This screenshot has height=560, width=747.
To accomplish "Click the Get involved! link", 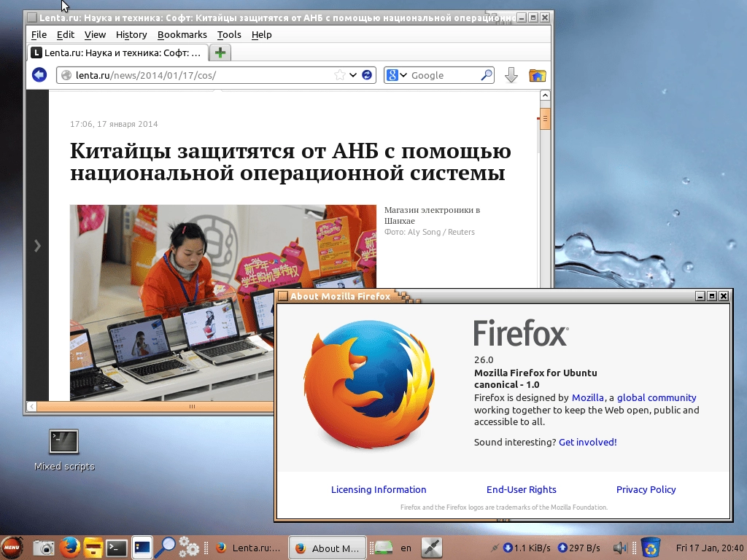I will (587, 442).
